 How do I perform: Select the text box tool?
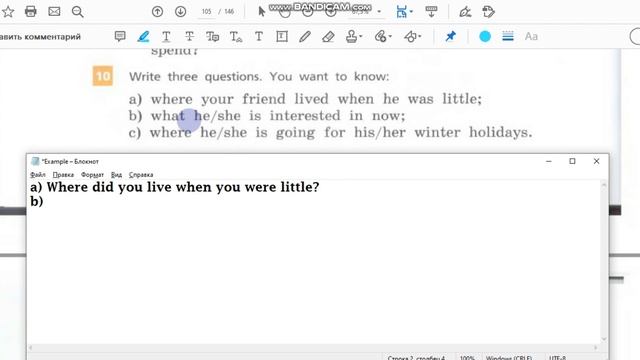[282, 36]
